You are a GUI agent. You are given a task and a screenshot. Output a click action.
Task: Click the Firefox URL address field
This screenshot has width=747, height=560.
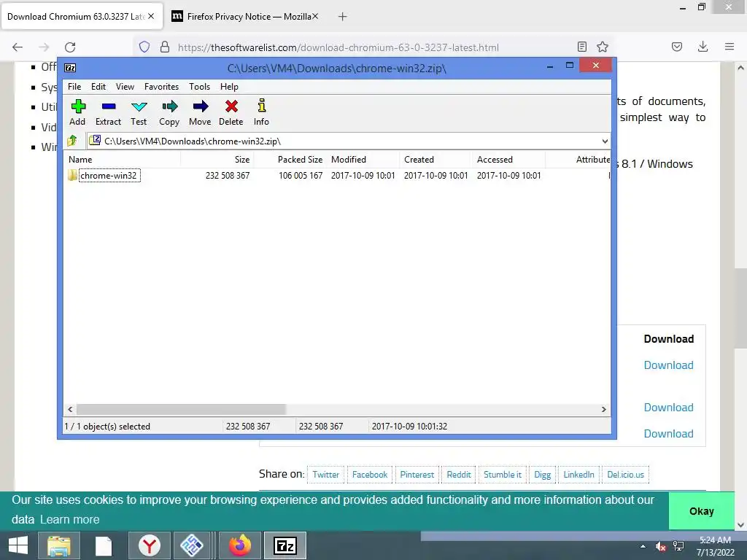374,47
